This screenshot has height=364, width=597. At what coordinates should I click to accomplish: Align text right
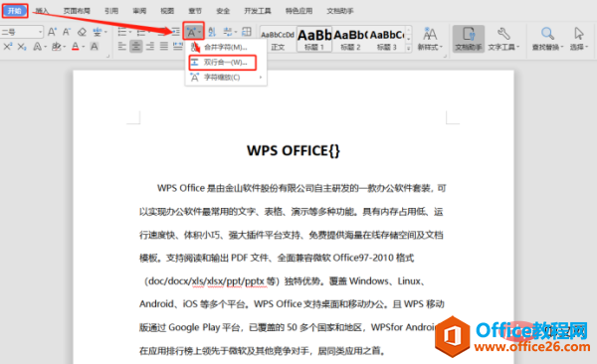(x=150, y=47)
